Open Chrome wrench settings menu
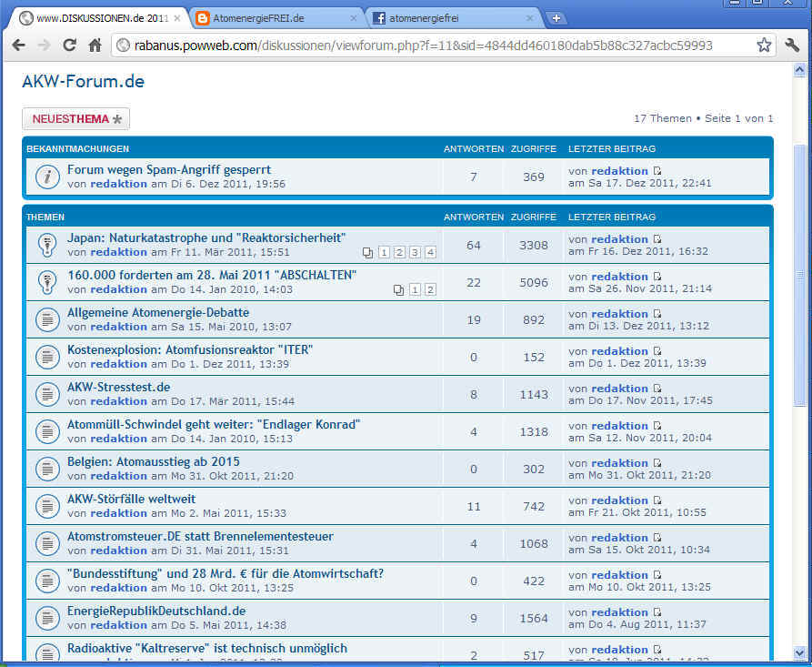 click(791, 45)
